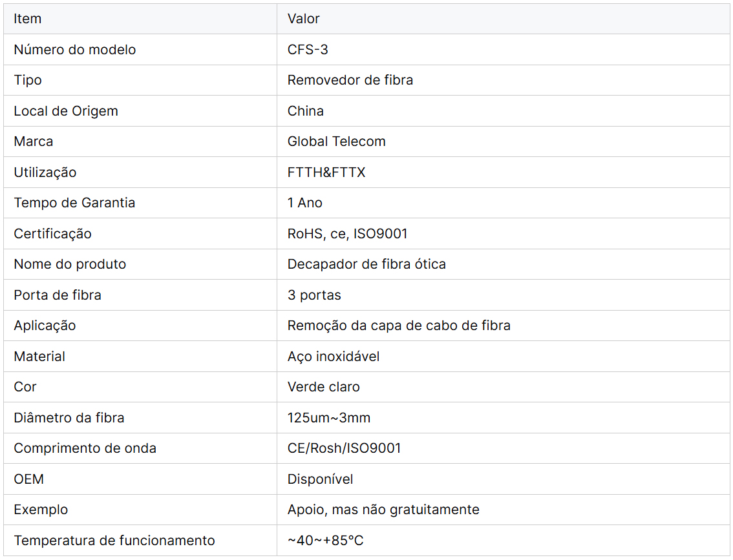Click the 'FTTH&FTTX' value cell
733x560 pixels.
326,172
